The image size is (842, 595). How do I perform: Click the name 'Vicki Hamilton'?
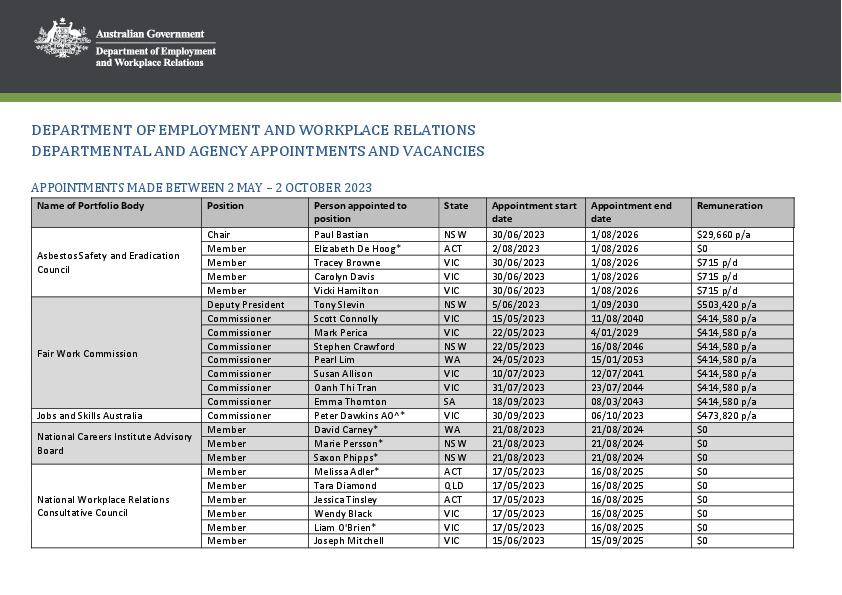click(x=346, y=291)
